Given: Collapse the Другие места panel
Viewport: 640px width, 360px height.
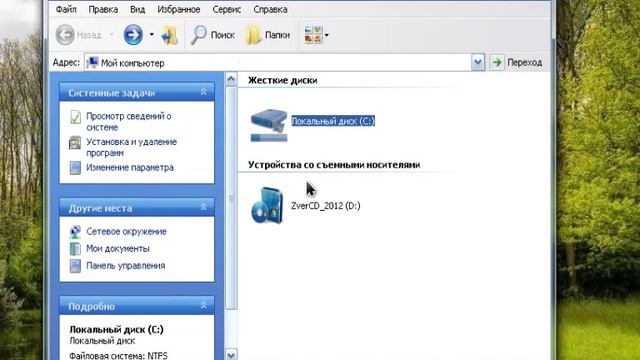Looking at the screenshot, I should 203,208.
